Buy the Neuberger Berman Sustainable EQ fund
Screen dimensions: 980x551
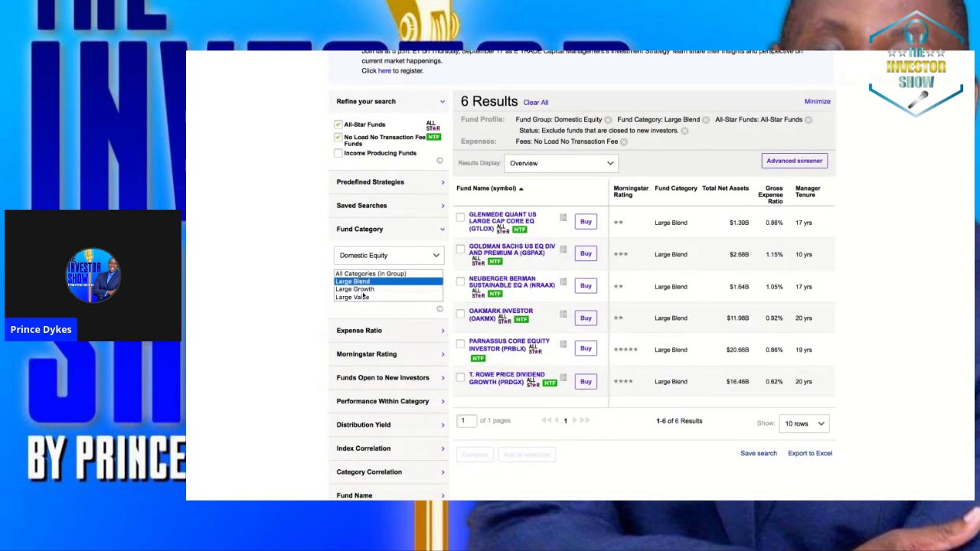pyautogui.click(x=586, y=286)
